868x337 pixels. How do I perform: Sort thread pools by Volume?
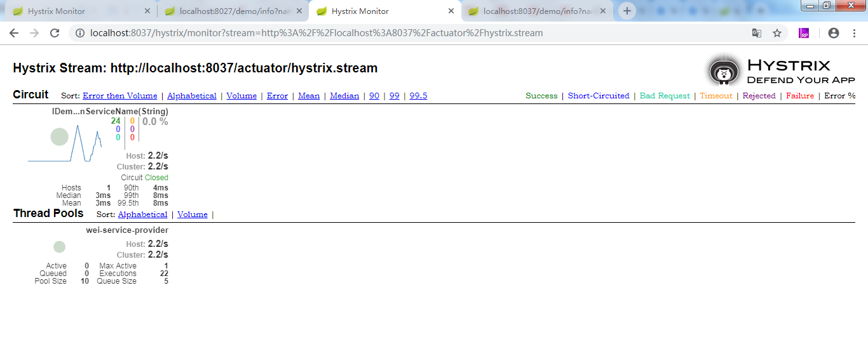pyautogui.click(x=193, y=215)
